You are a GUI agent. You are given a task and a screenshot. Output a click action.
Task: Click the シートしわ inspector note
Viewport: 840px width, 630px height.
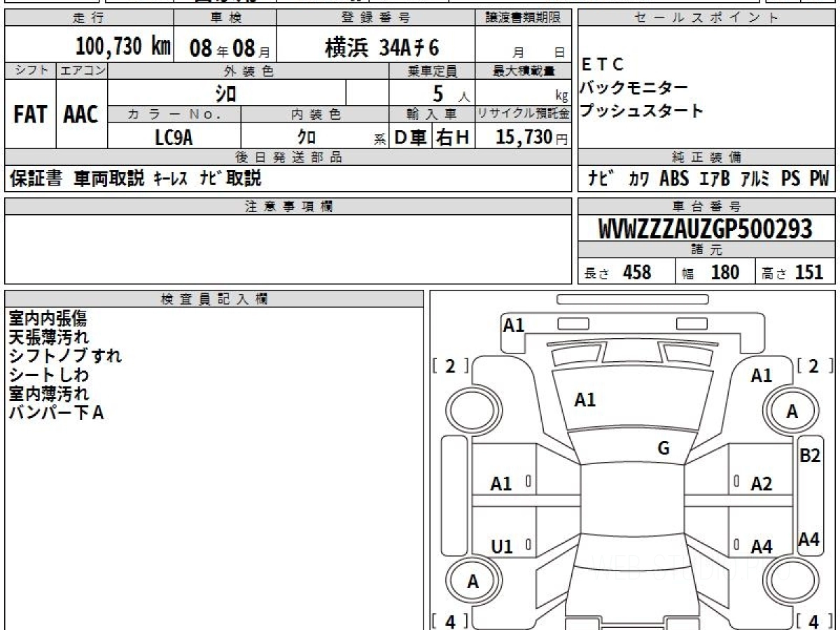48,375
